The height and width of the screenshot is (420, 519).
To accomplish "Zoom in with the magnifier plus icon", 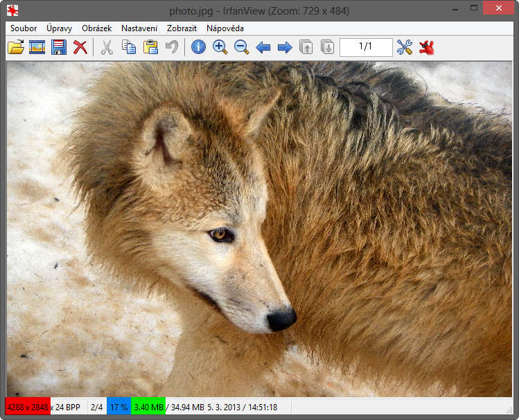I will (x=220, y=47).
